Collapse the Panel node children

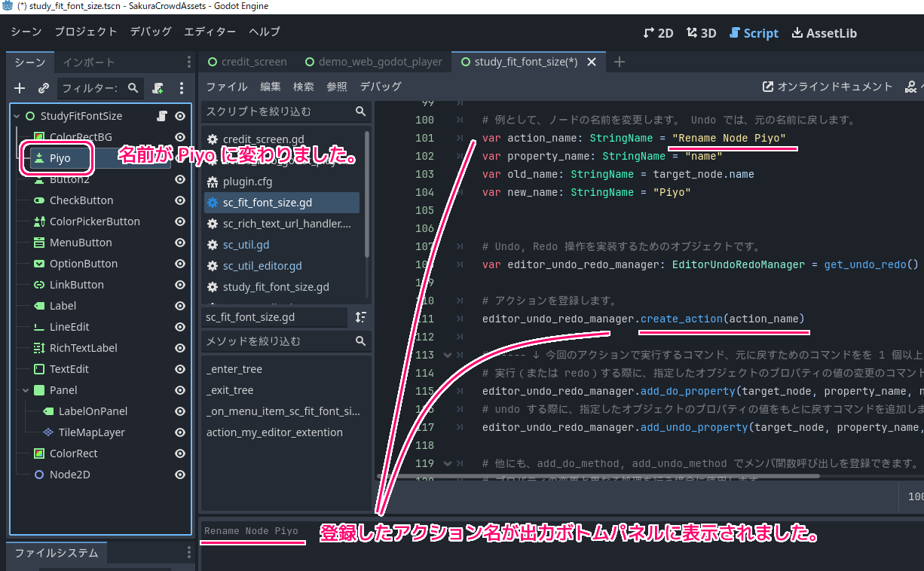pos(26,390)
